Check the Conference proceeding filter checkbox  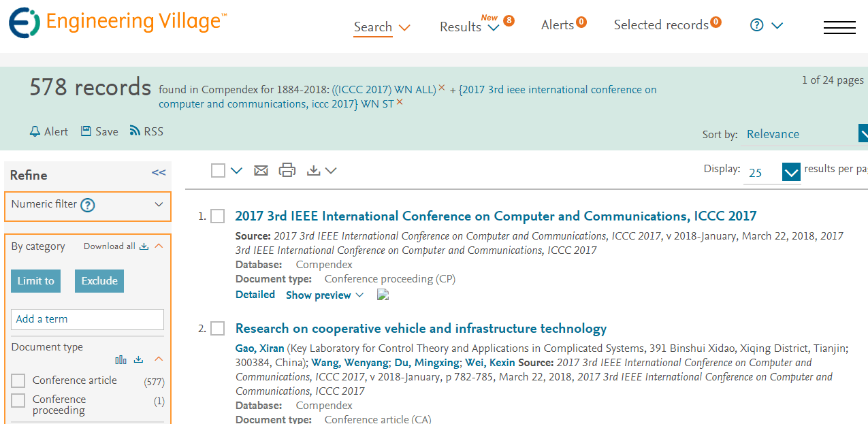(18, 400)
